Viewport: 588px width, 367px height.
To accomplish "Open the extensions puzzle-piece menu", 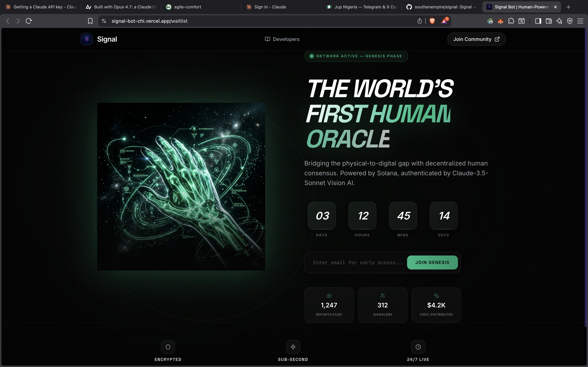I will 511,21.
